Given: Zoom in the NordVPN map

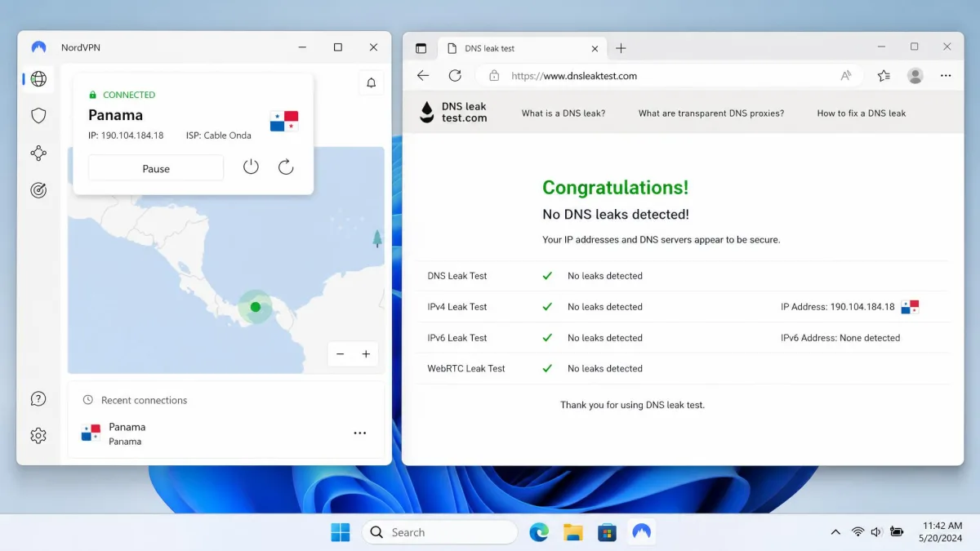Looking at the screenshot, I should click(366, 353).
